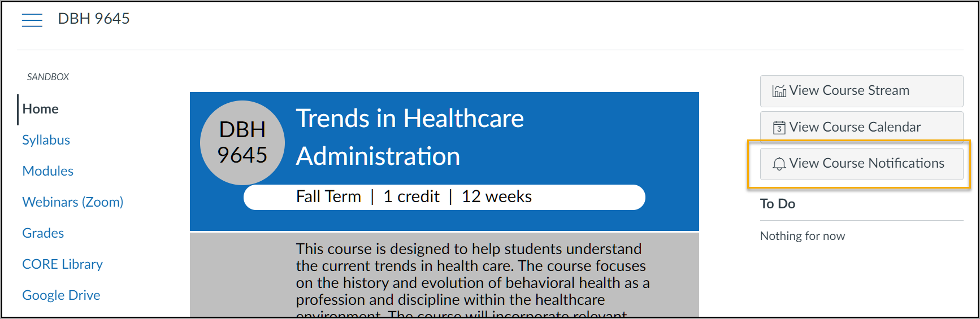Click the Trends in Healthcare Administration heading

coord(410,137)
